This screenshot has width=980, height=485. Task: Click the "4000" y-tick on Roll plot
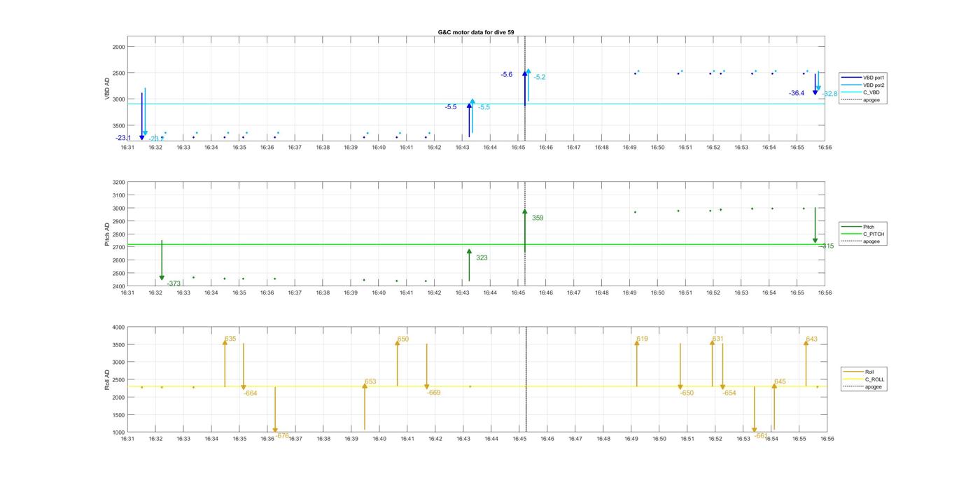click(x=118, y=327)
